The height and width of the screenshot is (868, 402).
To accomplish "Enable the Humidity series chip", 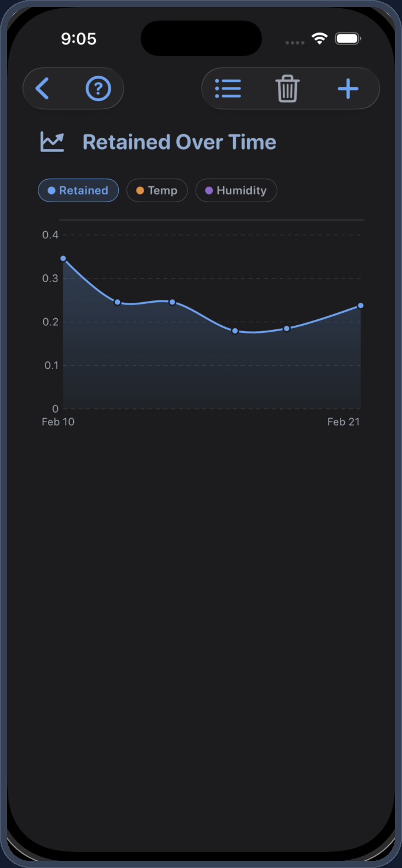I will (236, 190).
